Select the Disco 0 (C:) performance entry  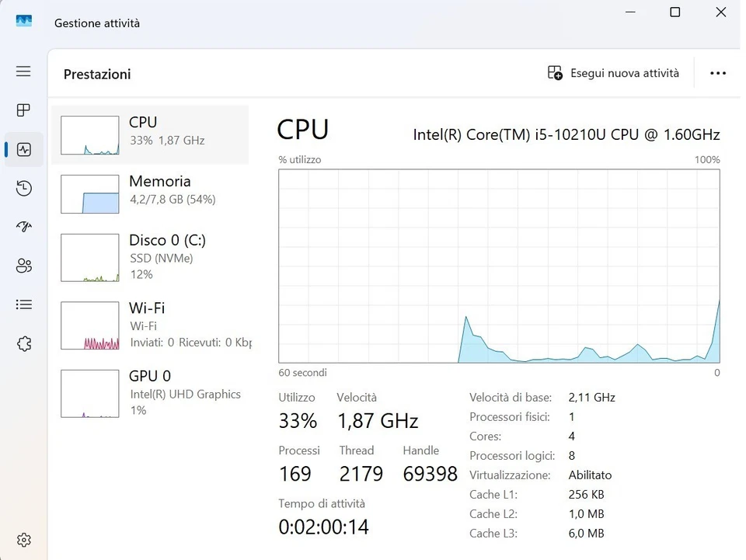150,258
